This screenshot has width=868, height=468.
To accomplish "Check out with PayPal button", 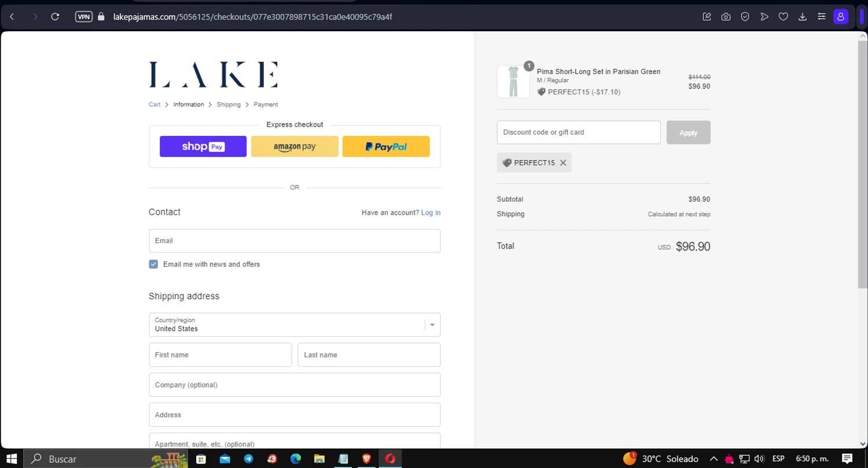I will (x=386, y=146).
